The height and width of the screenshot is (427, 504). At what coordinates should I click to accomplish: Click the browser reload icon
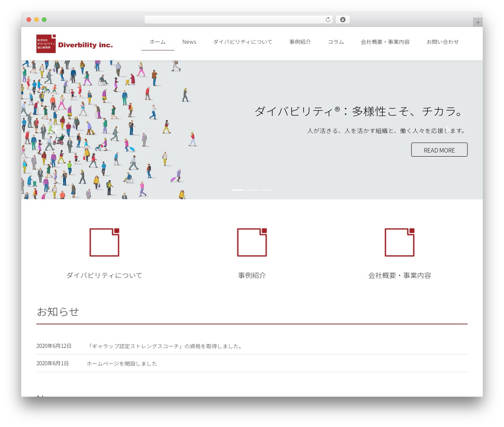(x=328, y=20)
